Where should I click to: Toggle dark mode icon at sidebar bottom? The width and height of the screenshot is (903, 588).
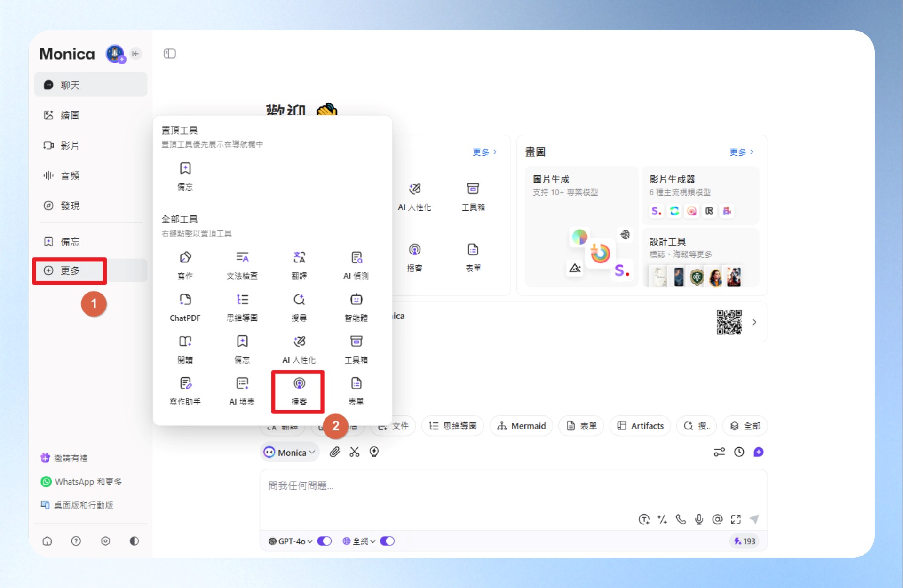[x=134, y=541]
